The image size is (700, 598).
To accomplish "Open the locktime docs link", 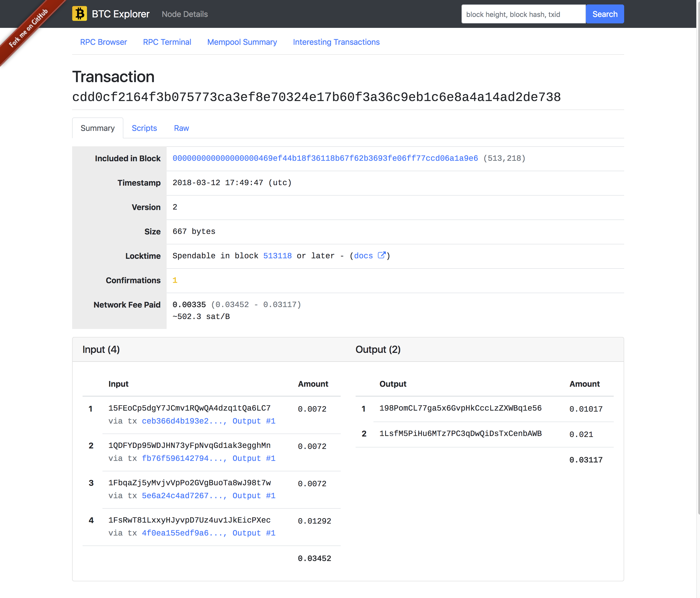I will 364,256.
